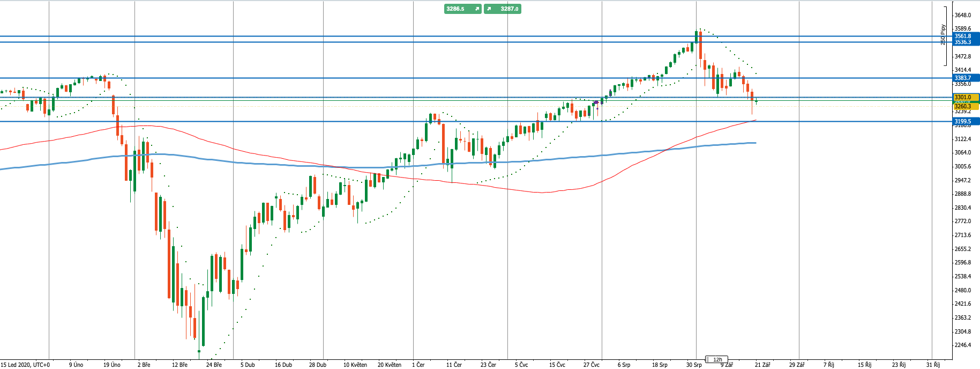Select the 12h timeframe handle
The width and height of the screenshot is (980, 369).
coord(717,359)
